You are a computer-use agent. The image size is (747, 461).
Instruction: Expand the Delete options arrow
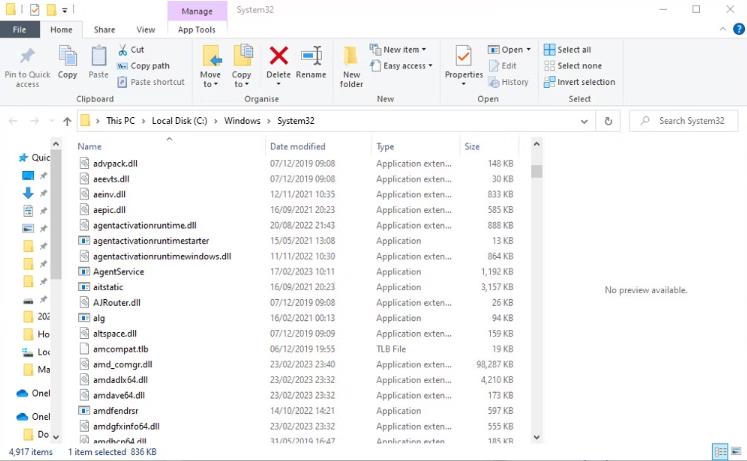pyautogui.click(x=278, y=84)
